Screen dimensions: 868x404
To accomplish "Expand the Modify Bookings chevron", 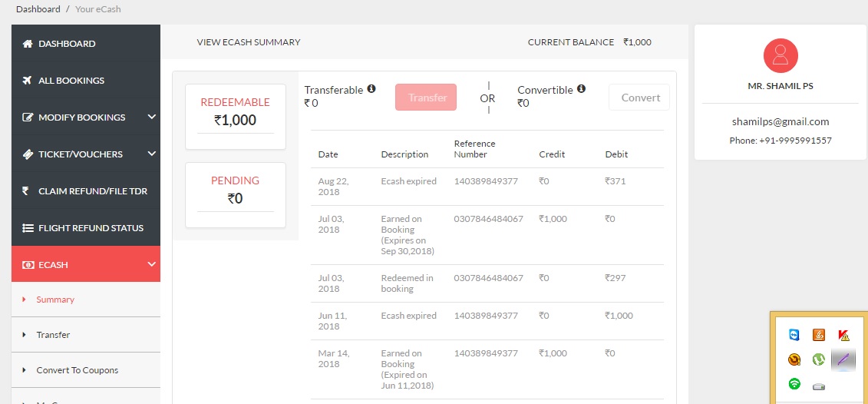I will [152, 117].
